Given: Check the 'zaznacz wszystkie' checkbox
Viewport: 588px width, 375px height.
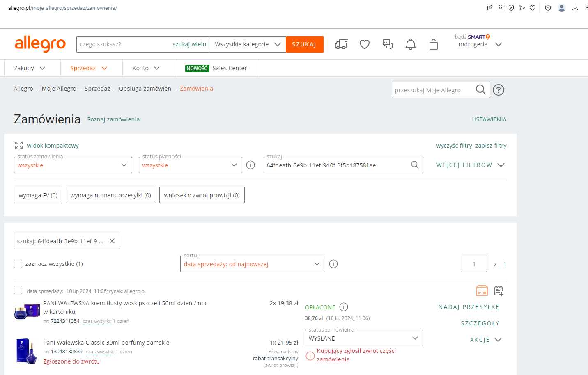Looking at the screenshot, I should tap(18, 264).
